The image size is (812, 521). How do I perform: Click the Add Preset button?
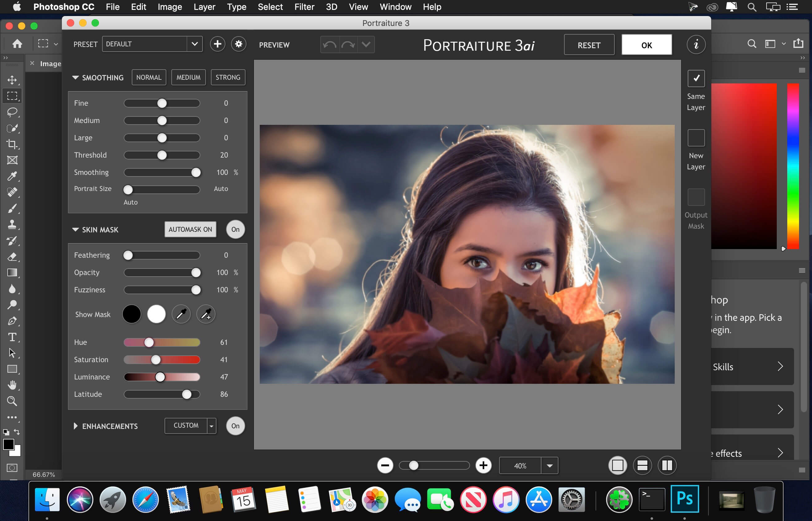[217, 44]
